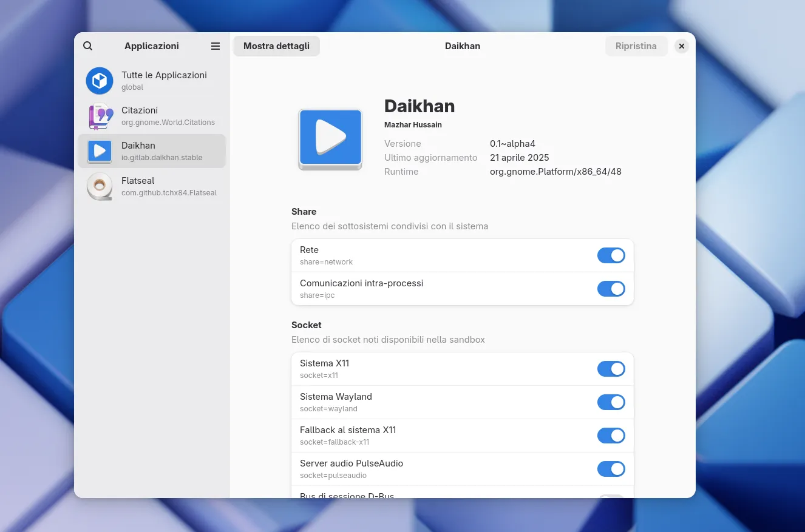Click the Ripristina reset button

(x=636, y=46)
